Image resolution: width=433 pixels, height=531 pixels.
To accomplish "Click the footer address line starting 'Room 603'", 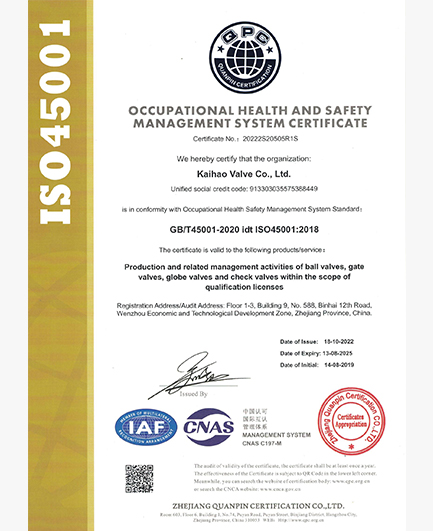I will click(x=258, y=515).
